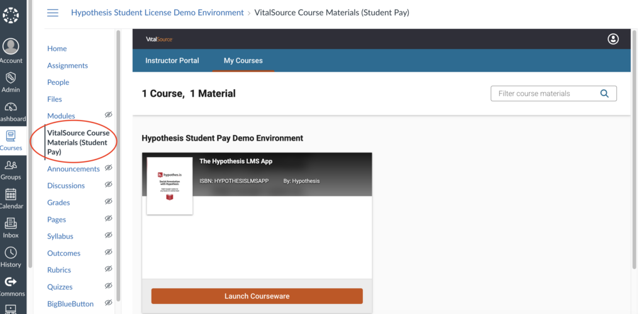Open Grades in course navigation

pyautogui.click(x=58, y=202)
